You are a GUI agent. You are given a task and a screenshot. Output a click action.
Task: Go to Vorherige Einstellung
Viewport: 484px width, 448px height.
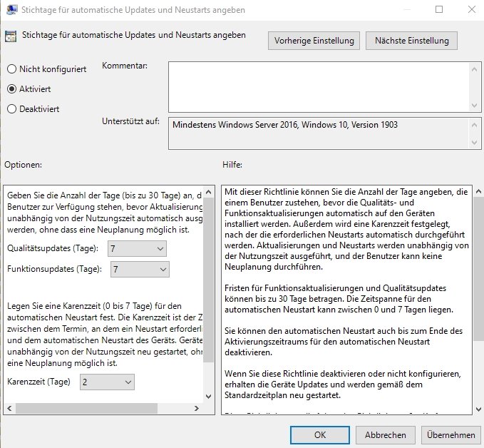coord(314,41)
